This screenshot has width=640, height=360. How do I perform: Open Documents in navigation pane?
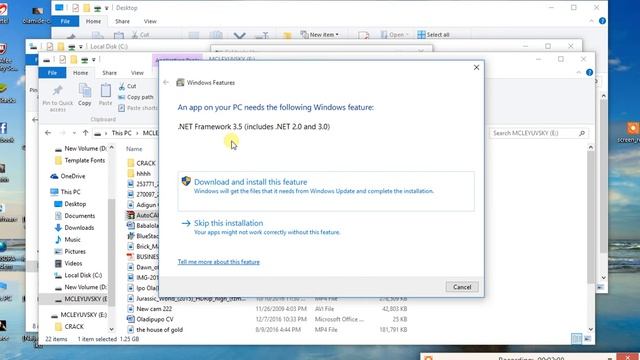75,216
